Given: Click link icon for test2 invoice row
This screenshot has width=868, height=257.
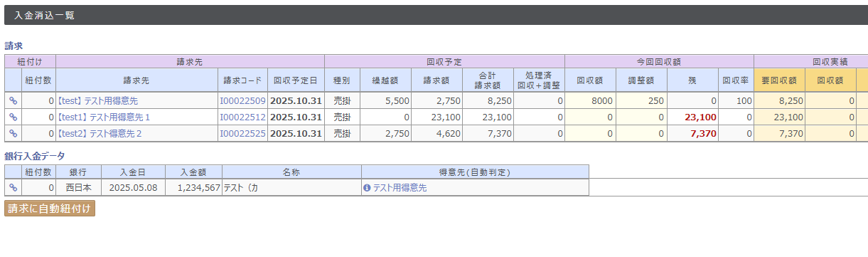Looking at the screenshot, I should tap(13, 133).
